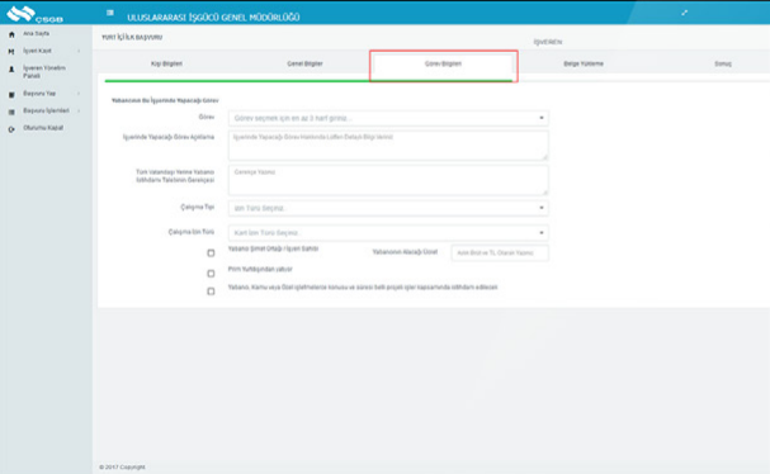The height and width of the screenshot is (474, 770).
Task: Open the Görev dropdown
Action: click(388, 118)
